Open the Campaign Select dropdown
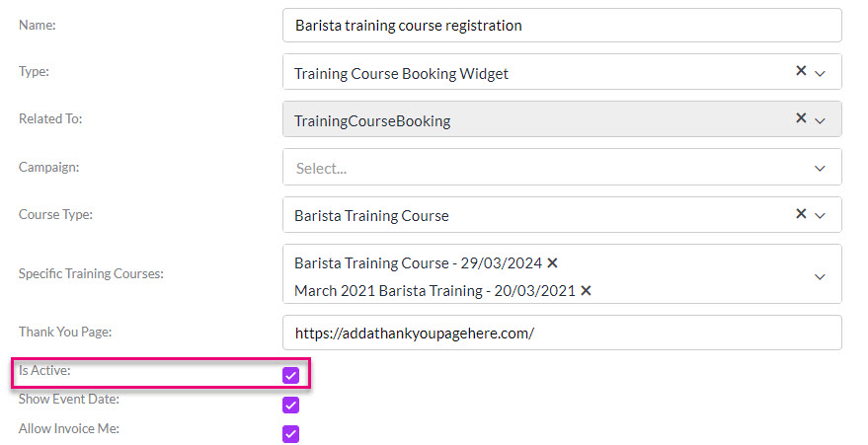 562,167
